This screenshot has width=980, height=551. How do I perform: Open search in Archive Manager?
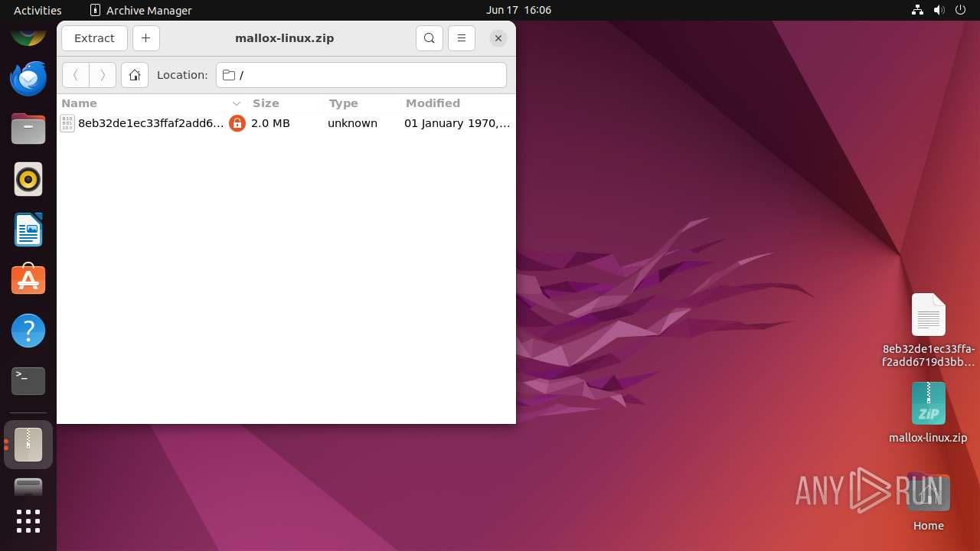430,38
